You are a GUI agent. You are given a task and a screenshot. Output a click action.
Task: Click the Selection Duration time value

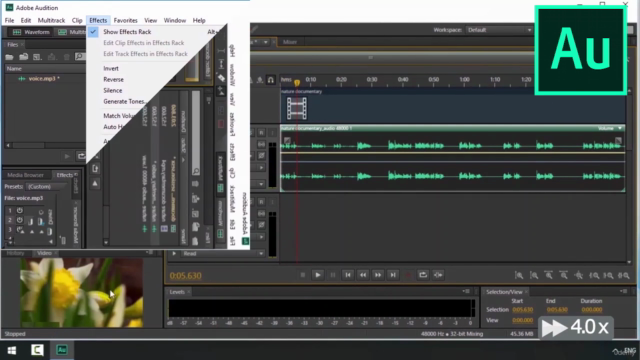[591, 310]
